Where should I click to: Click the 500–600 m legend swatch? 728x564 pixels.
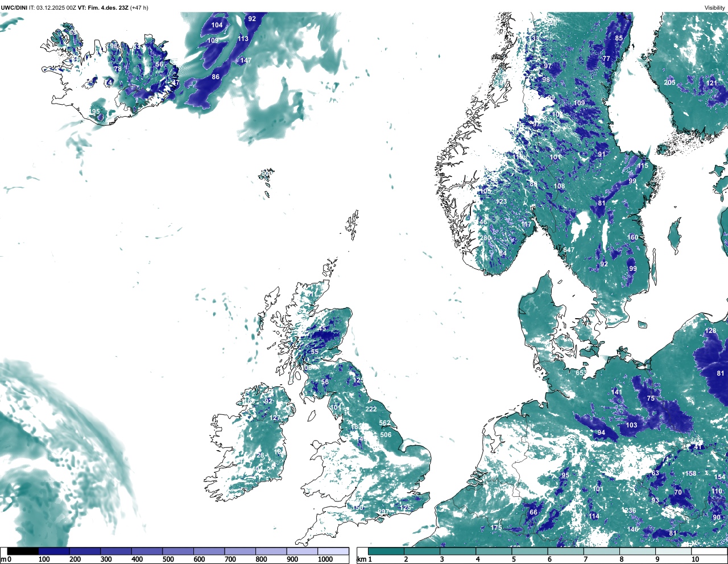click(178, 551)
